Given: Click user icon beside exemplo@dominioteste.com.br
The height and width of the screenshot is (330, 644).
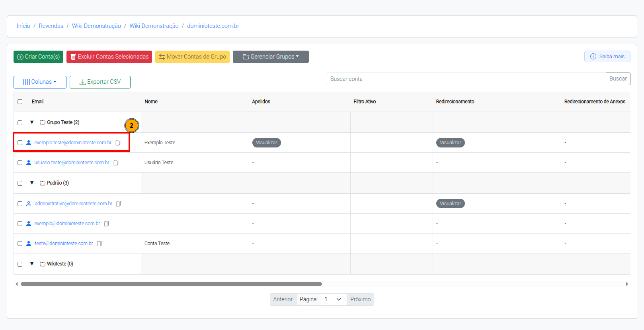Looking at the screenshot, I should click(x=29, y=224).
